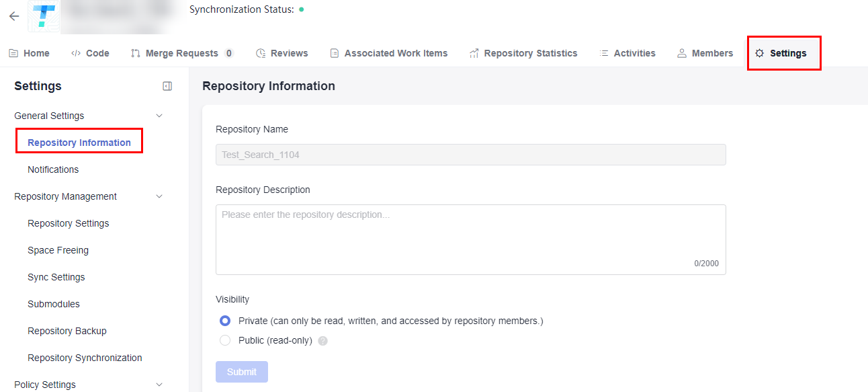This screenshot has height=392, width=868.
Task: Open the repository logo avatar
Action: click(x=44, y=16)
